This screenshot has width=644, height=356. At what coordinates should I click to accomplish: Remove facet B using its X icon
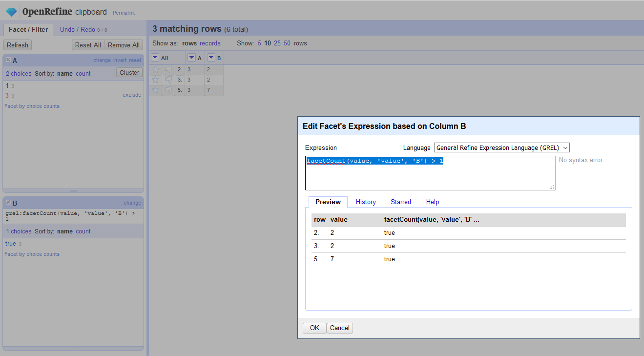click(x=8, y=203)
